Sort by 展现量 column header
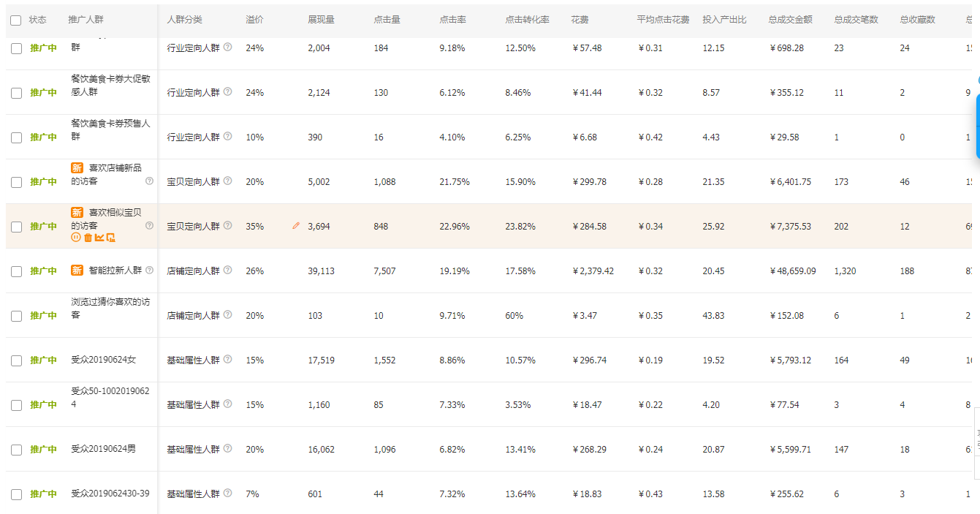This screenshot has height=514, width=980. (321, 20)
